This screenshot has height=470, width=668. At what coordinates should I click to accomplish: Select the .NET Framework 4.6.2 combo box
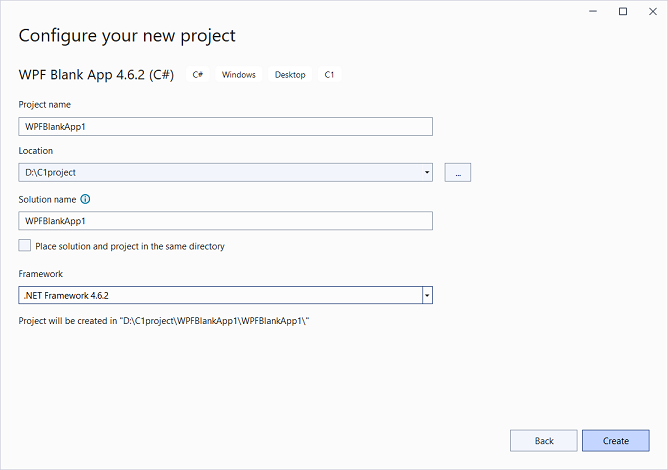[x=220, y=295]
